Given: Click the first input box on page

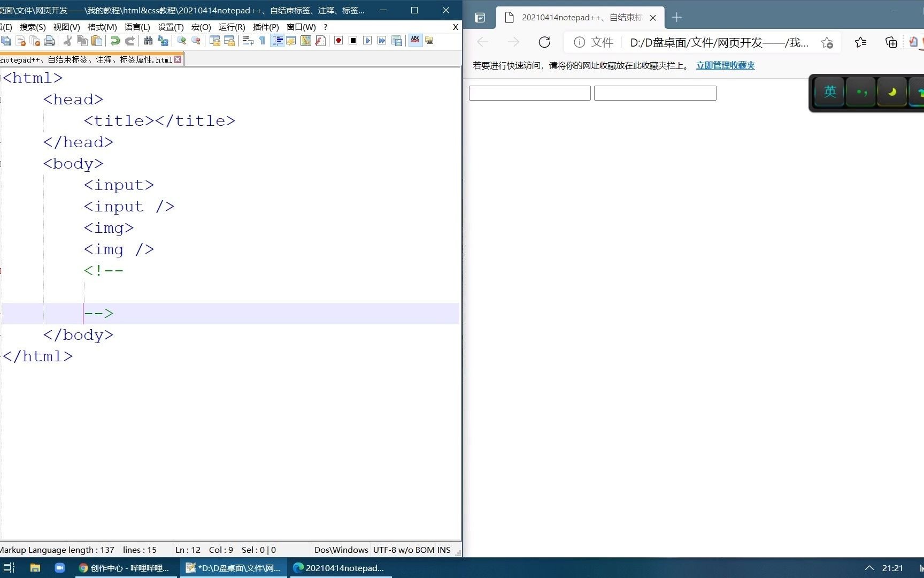Looking at the screenshot, I should coord(529,93).
